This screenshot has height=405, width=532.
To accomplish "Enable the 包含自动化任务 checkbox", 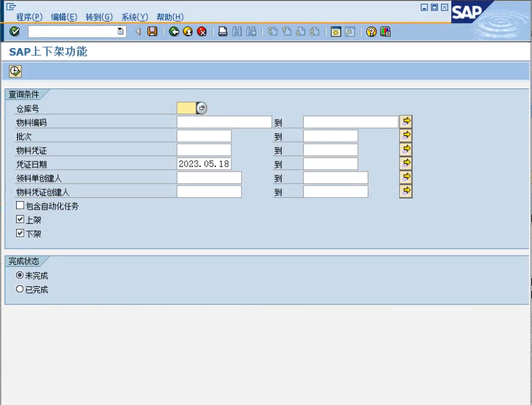I will click(x=20, y=206).
